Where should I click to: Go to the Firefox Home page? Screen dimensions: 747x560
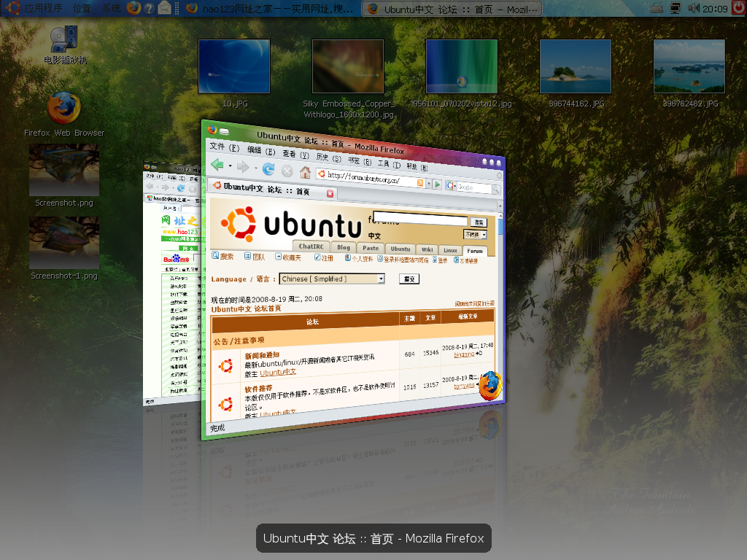(306, 172)
